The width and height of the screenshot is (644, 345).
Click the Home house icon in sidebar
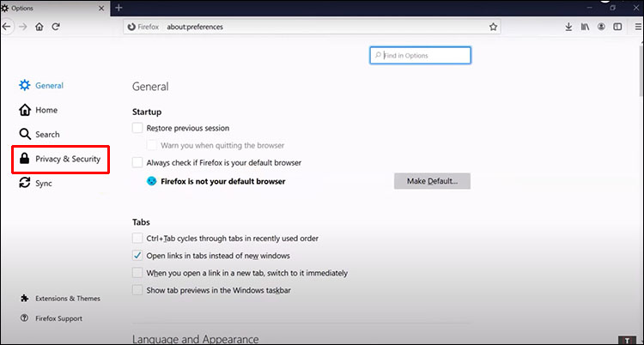point(25,110)
